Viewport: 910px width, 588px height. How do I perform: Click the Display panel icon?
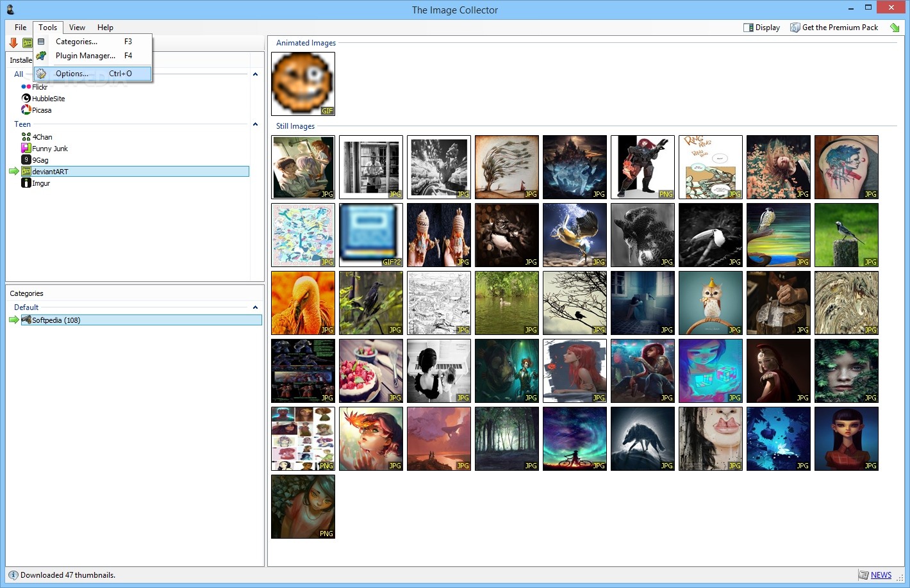pyautogui.click(x=748, y=28)
